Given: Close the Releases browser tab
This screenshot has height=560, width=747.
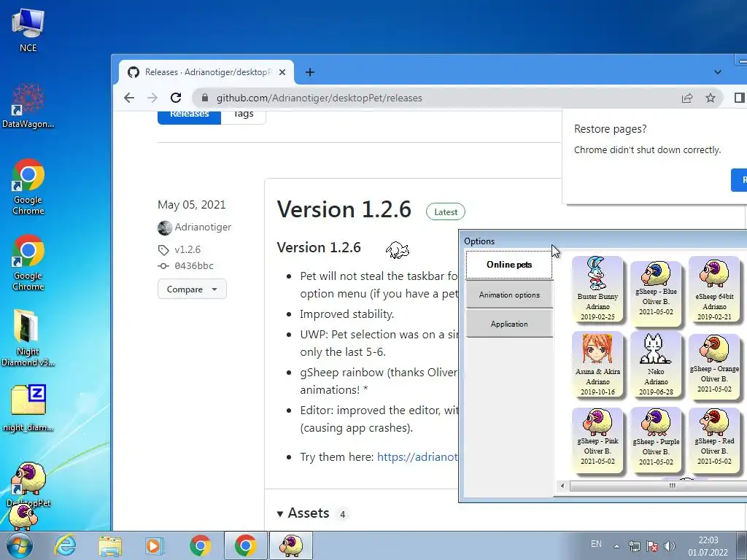Looking at the screenshot, I should point(282,72).
